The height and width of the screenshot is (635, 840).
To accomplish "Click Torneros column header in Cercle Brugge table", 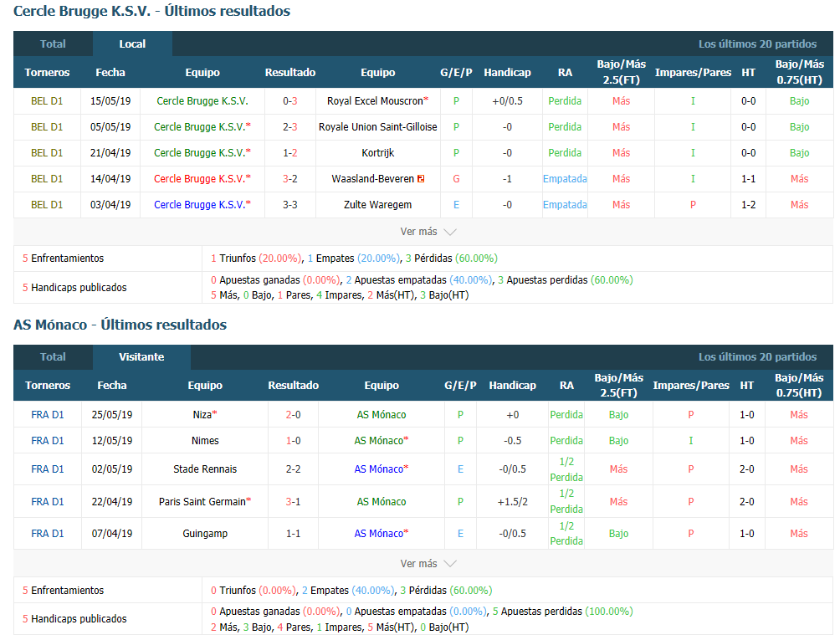I will point(47,72).
